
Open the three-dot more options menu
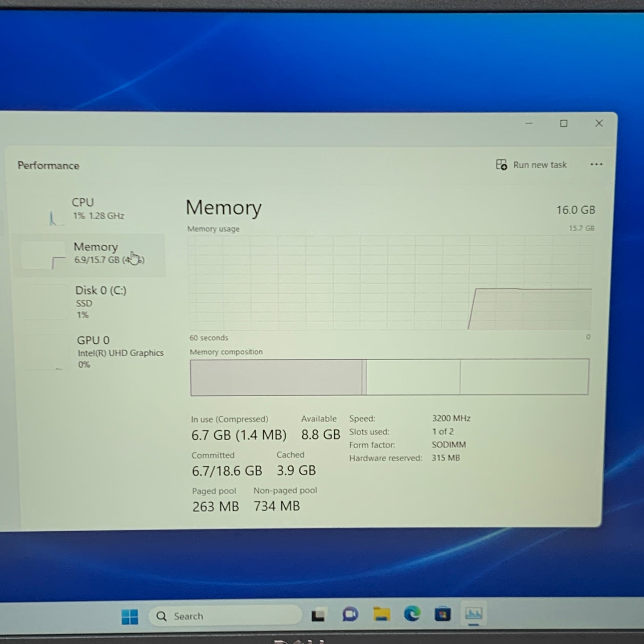[596, 164]
